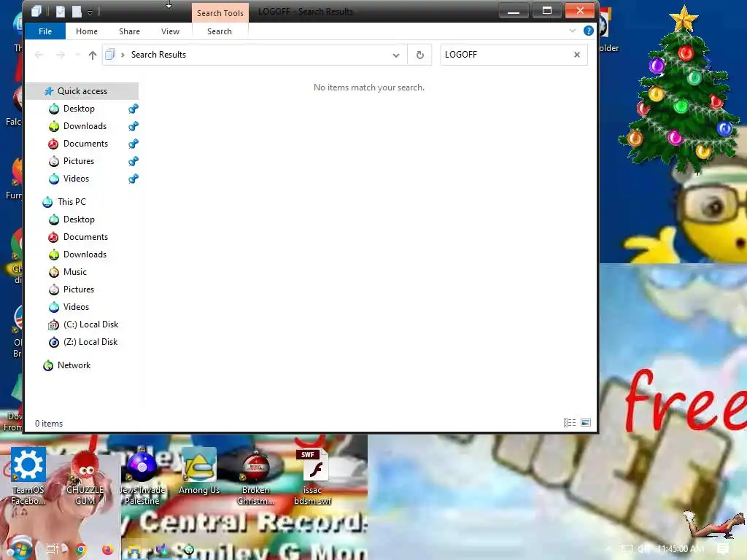Open pinned Documents under Quick access
The height and width of the screenshot is (560, 747).
tap(85, 144)
